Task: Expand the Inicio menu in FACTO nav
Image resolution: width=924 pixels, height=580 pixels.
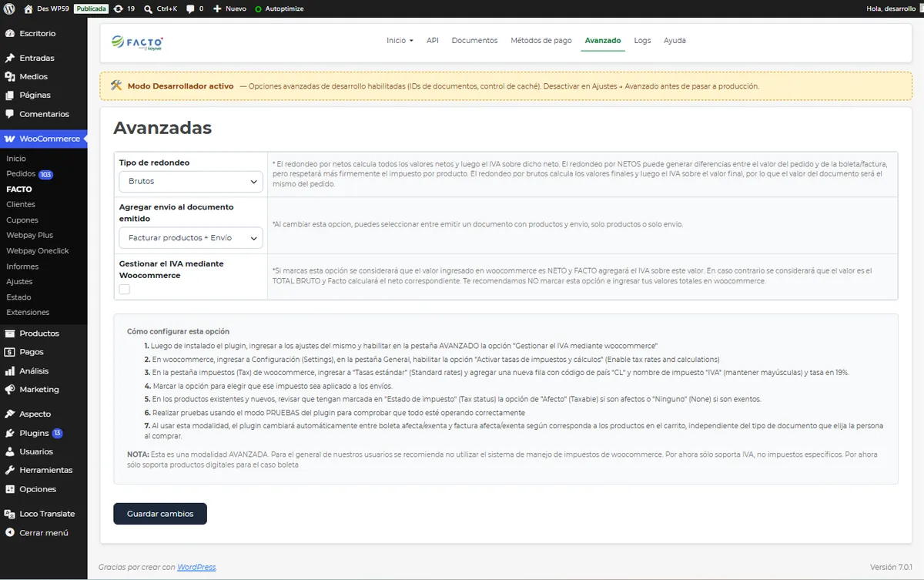Action: coord(400,40)
